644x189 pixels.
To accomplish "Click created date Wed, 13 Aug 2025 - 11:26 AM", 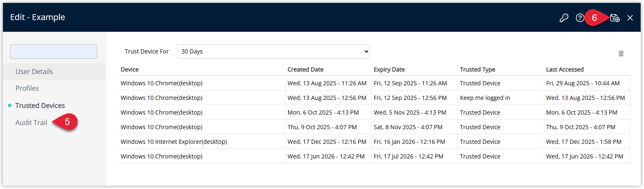I will coord(327,83).
